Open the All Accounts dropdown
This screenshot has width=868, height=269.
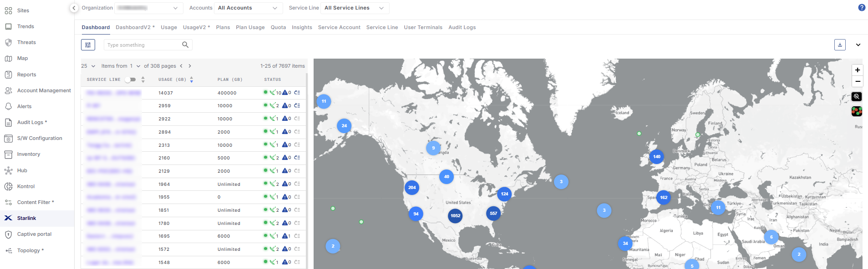tap(247, 8)
